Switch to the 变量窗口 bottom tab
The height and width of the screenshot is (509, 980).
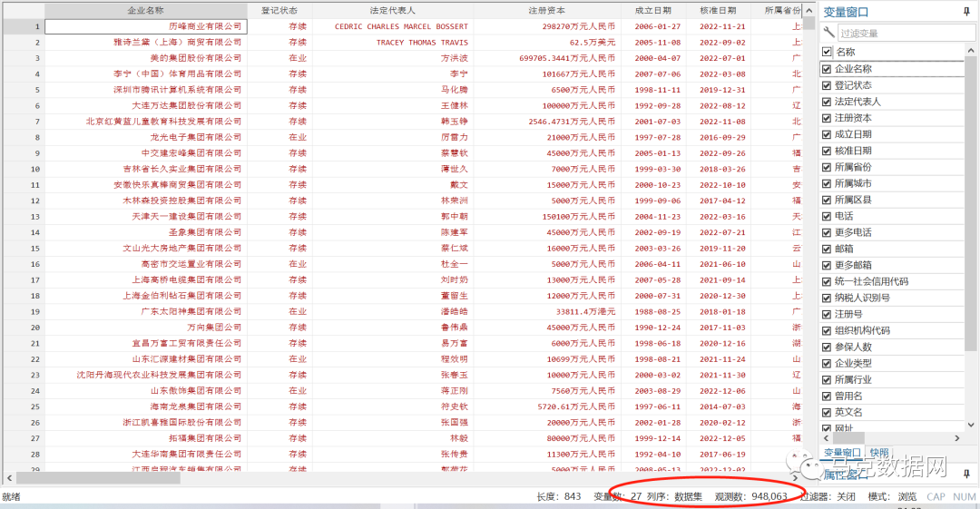click(842, 452)
